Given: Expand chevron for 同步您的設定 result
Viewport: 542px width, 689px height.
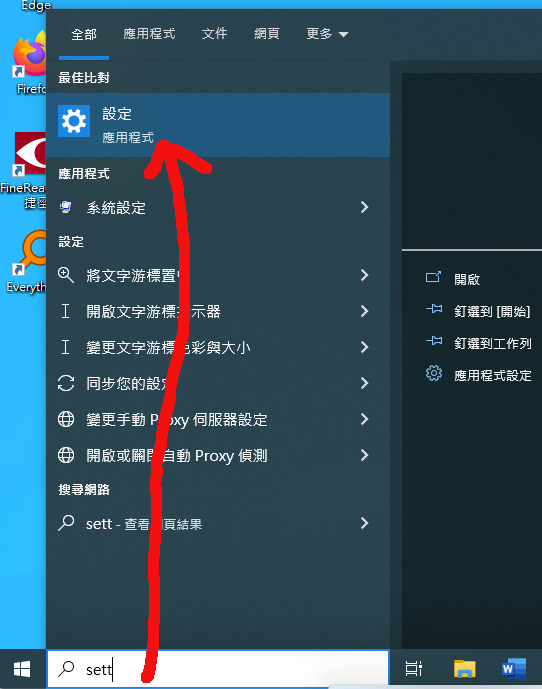Looking at the screenshot, I should coord(364,383).
